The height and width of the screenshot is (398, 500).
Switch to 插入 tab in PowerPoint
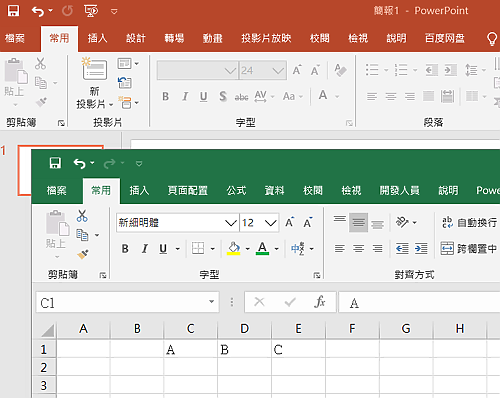[x=97, y=38]
